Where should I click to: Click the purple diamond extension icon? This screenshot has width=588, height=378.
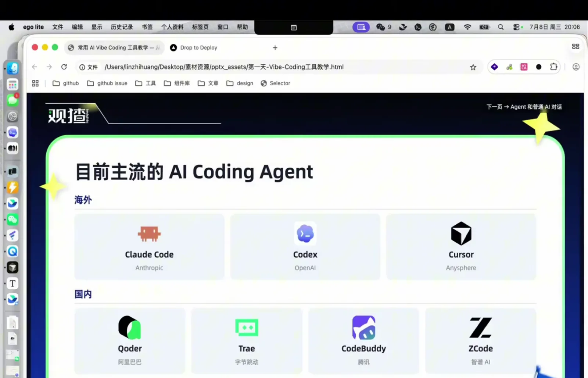tap(495, 67)
